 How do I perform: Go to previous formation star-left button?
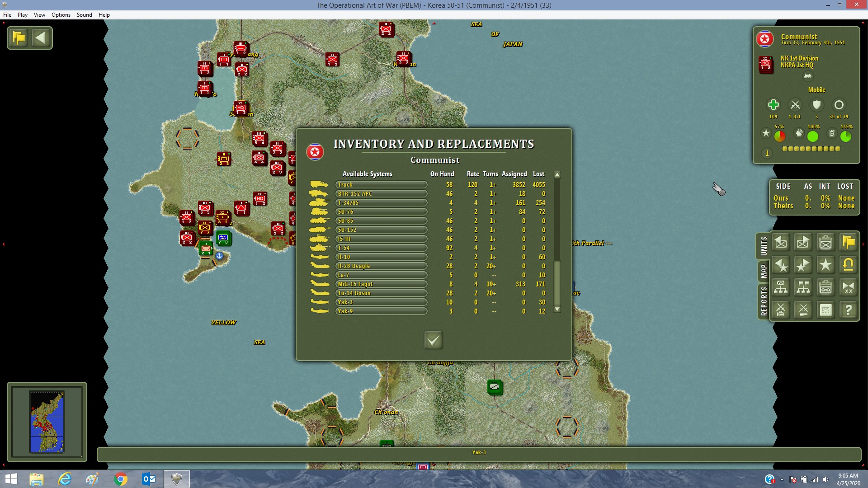point(781,265)
